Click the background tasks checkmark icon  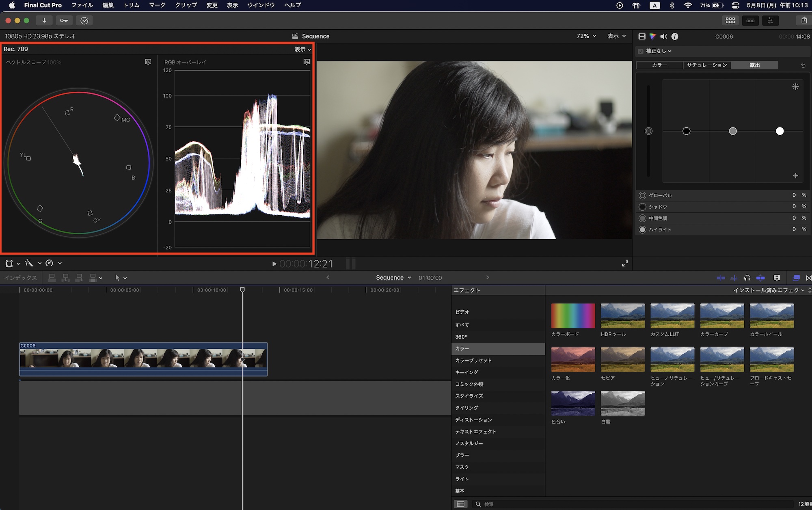(84, 20)
